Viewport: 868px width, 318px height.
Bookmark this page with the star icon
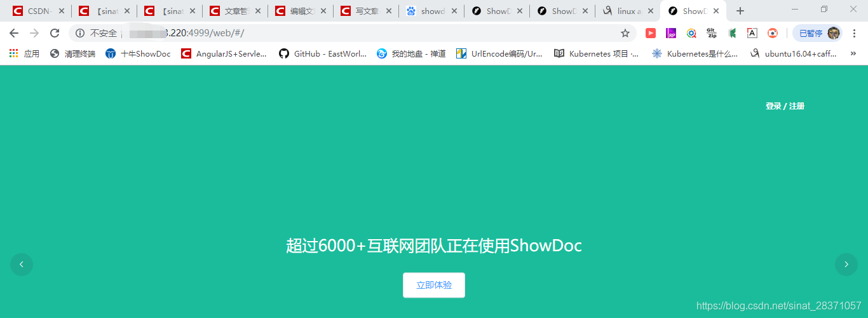tap(625, 33)
